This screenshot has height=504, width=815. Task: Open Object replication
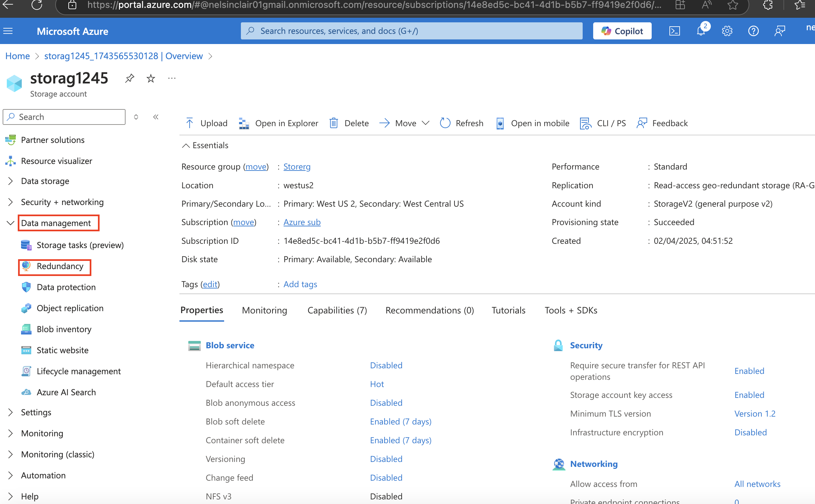click(x=70, y=308)
